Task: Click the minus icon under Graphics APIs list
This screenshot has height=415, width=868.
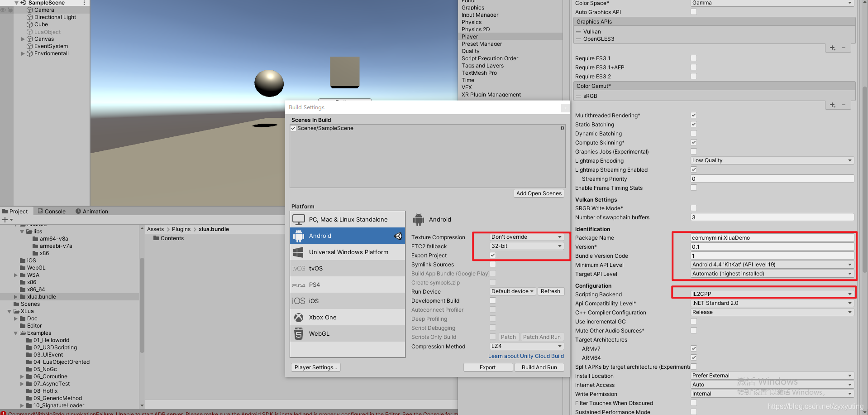Action: 844,48
